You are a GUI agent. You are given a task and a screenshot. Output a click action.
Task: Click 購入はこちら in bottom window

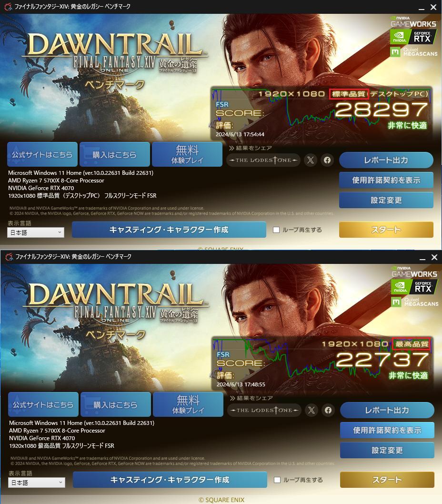tap(115, 405)
